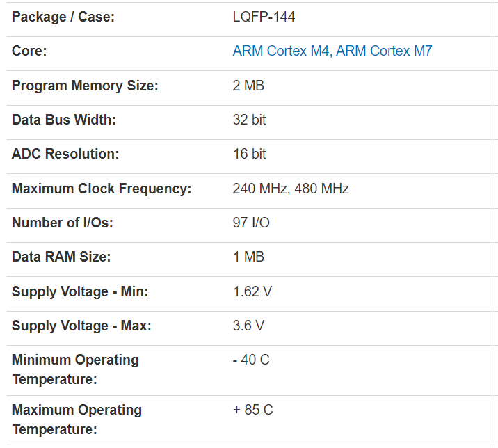Click the Maximum Clock Frequency label
The width and height of the screenshot is (498, 448).
(x=102, y=189)
